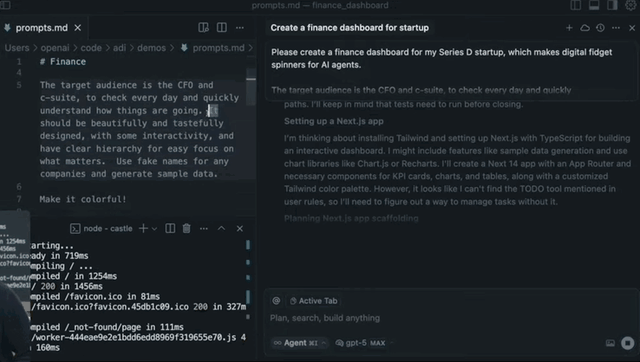The width and height of the screenshot is (640, 362).
Task: Show chat history clock icon
Action: tap(600, 28)
